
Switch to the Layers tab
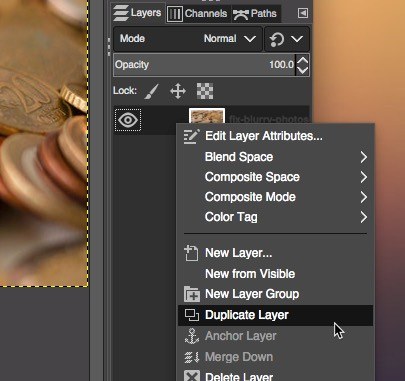pos(138,13)
